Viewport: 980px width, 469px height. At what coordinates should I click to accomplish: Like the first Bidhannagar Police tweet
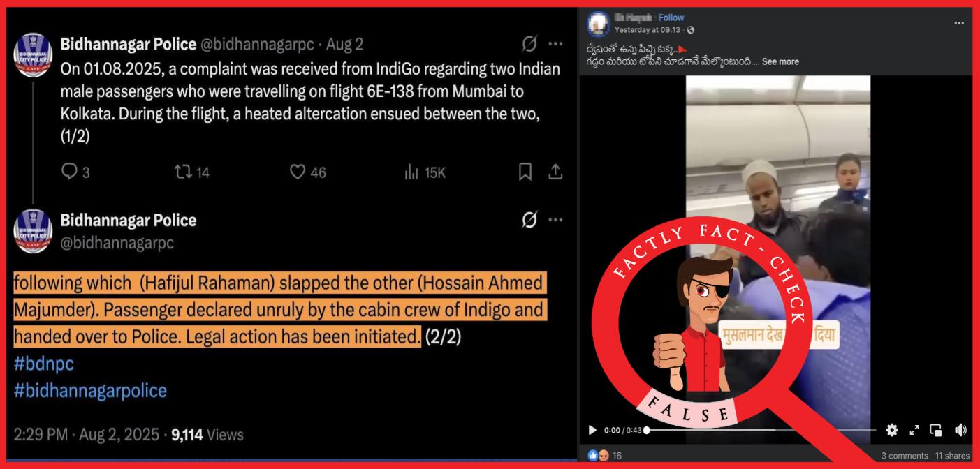click(x=298, y=171)
